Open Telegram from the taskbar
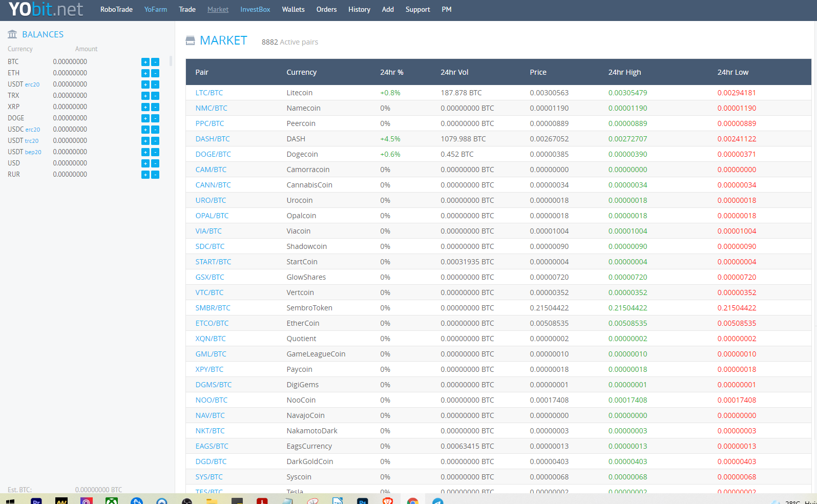Image resolution: width=817 pixels, height=504 pixels. 438,501
